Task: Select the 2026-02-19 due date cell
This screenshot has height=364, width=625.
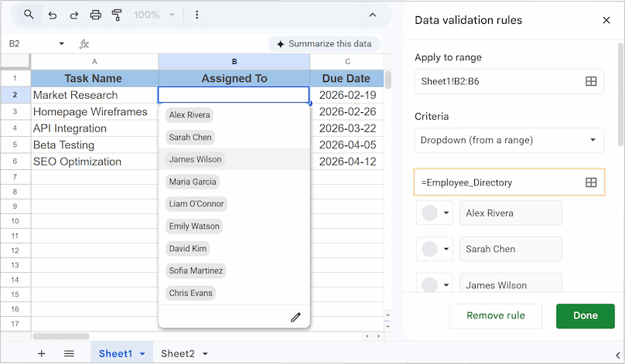Action: point(347,95)
